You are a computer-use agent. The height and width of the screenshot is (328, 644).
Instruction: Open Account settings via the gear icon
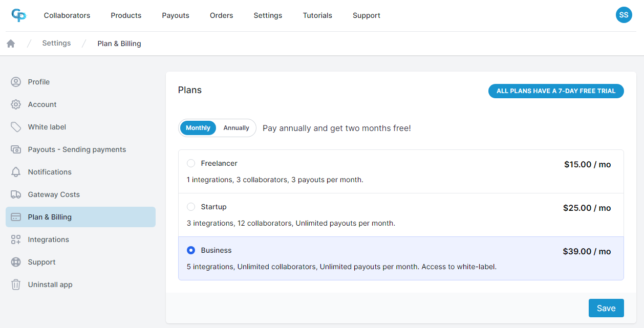[15, 104]
